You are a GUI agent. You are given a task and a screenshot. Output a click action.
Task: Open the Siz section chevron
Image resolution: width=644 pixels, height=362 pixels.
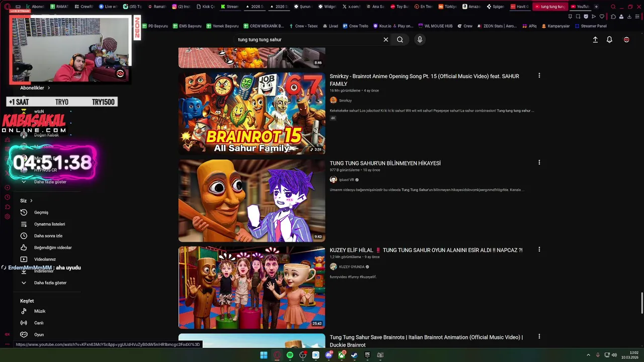coord(31,201)
